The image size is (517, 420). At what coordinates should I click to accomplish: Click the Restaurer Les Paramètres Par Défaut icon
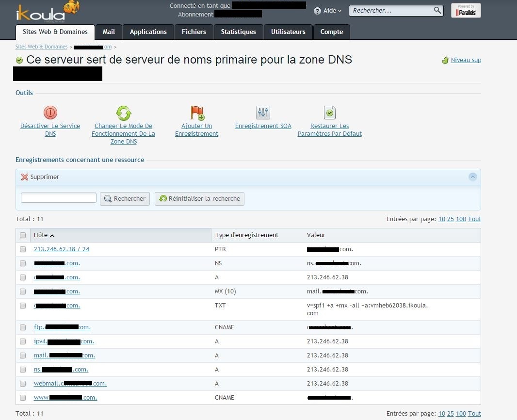point(330,113)
